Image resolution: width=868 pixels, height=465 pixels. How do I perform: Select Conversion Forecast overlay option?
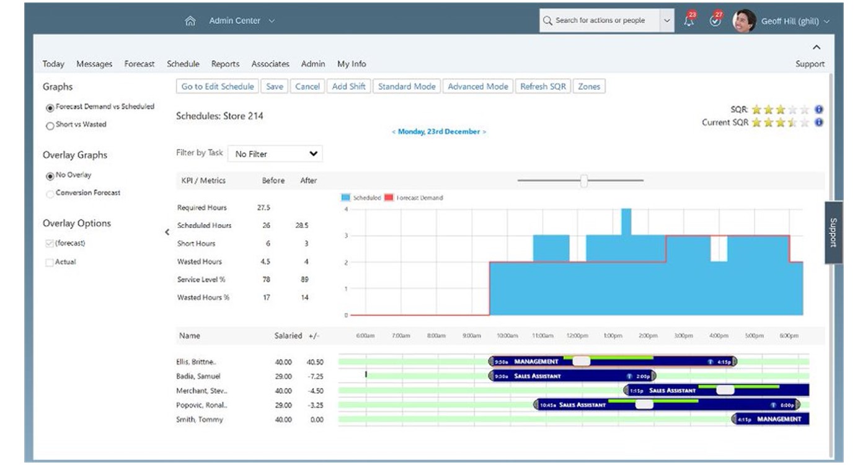coord(50,194)
